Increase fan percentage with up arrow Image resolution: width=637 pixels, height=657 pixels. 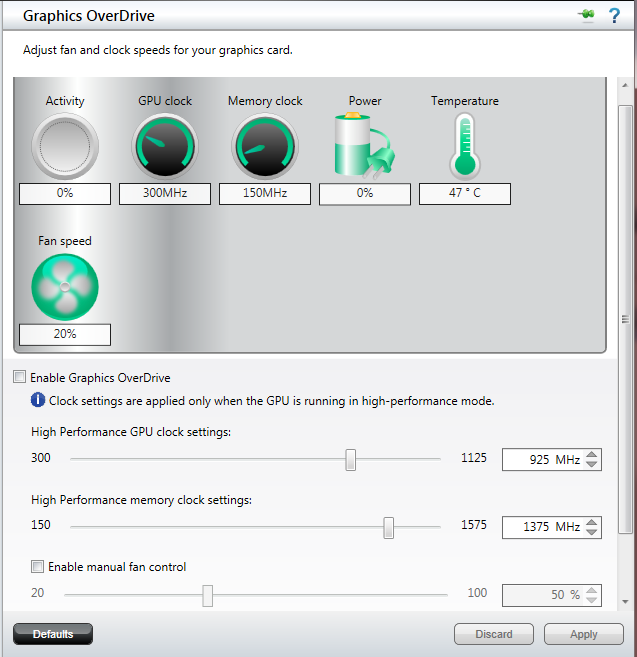[x=591, y=590]
